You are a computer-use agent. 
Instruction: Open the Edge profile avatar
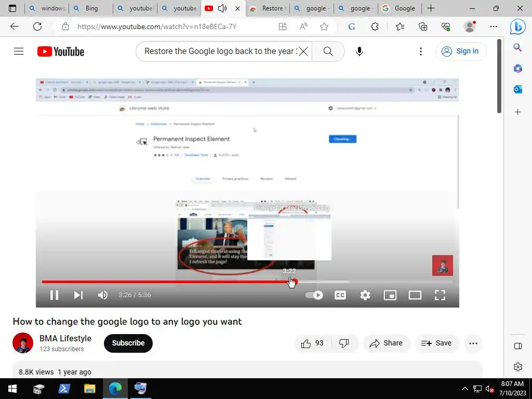pyautogui.click(x=470, y=26)
